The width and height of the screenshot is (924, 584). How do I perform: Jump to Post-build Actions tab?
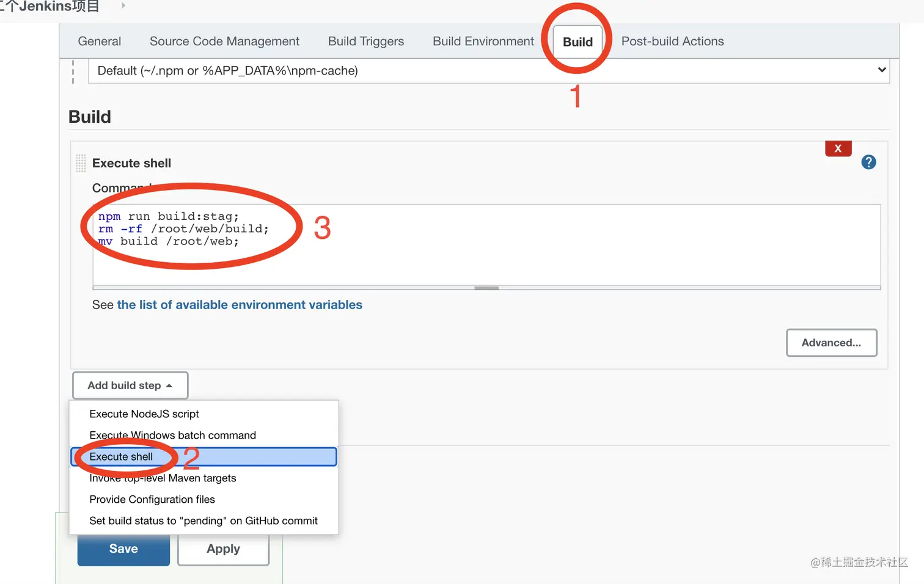click(672, 42)
